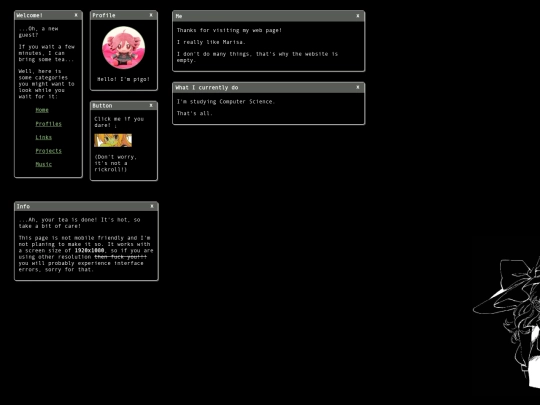Close the Welcome! window

[76, 15]
